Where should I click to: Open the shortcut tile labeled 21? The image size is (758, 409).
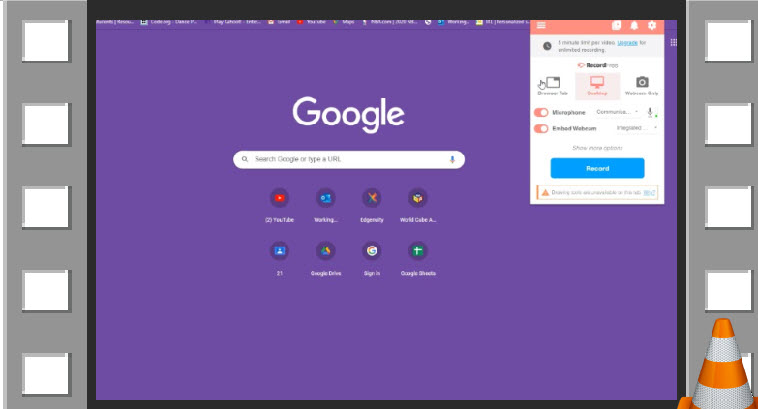tap(279, 259)
